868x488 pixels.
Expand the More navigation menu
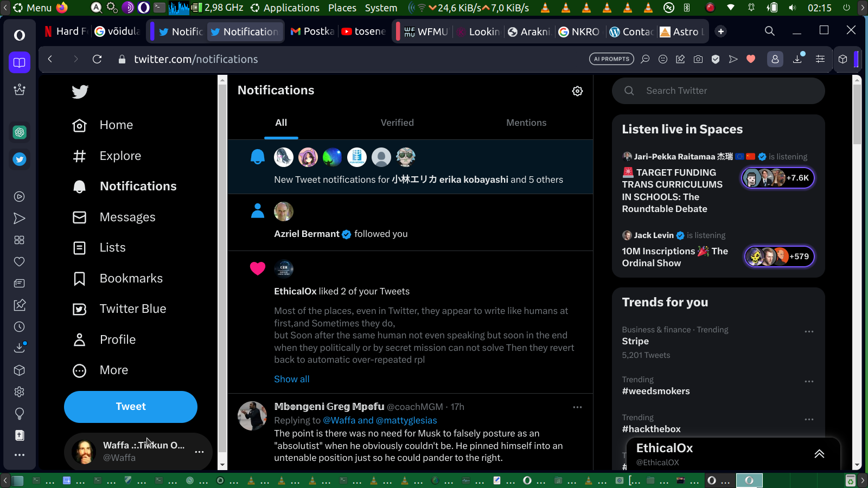click(100, 370)
